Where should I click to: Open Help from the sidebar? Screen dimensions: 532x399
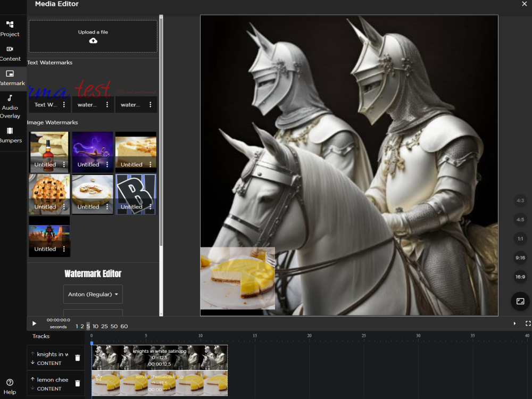click(x=10, y=387)
